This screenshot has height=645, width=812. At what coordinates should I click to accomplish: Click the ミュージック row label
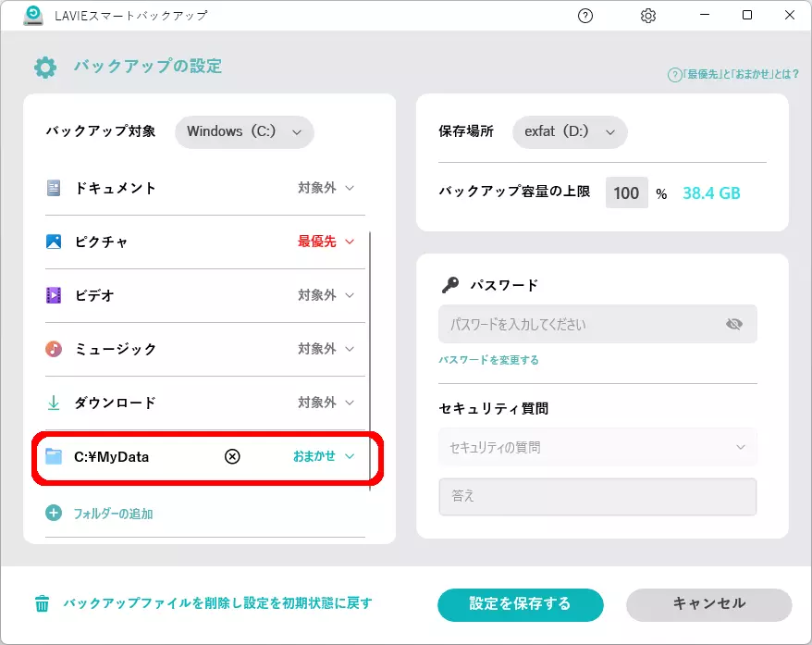[115, 349]
